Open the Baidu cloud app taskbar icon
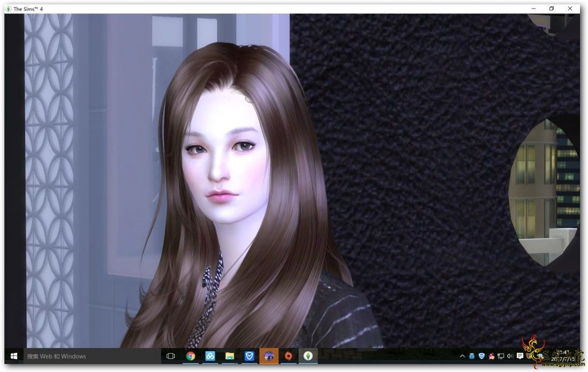The image size is (588, 372). 210,356
